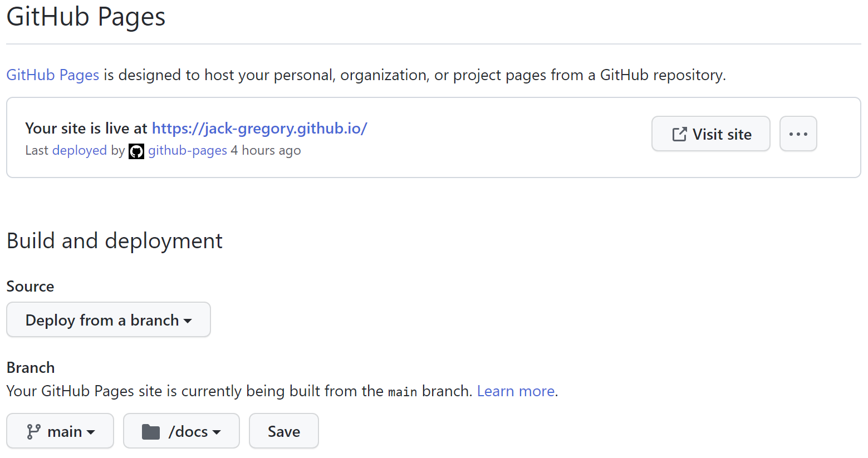Expand the Deploy from a branch dropdown
The height and width of the screenshot is (458, 868).
(x=109, y=320)
